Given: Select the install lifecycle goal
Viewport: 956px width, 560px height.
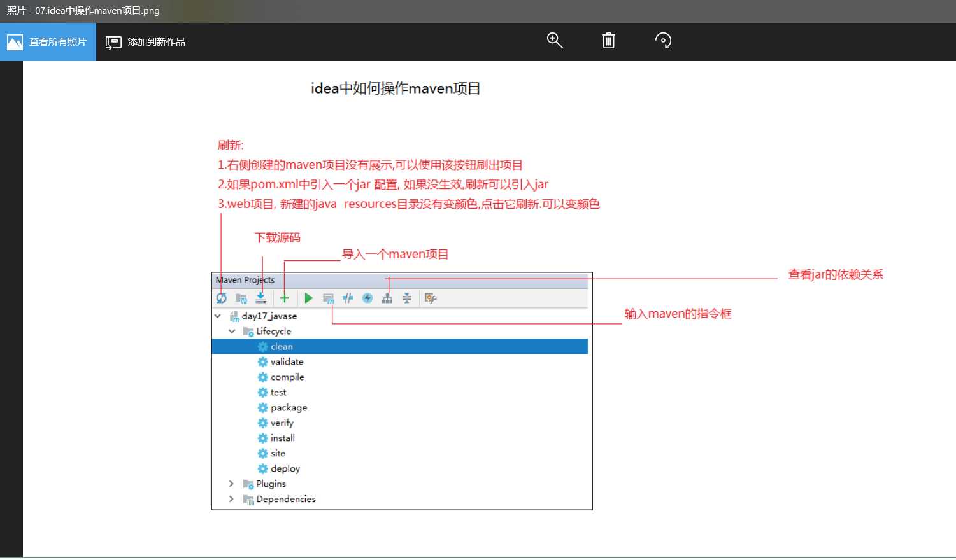Looking at the screenshot, I should click(x=282, y=438).
